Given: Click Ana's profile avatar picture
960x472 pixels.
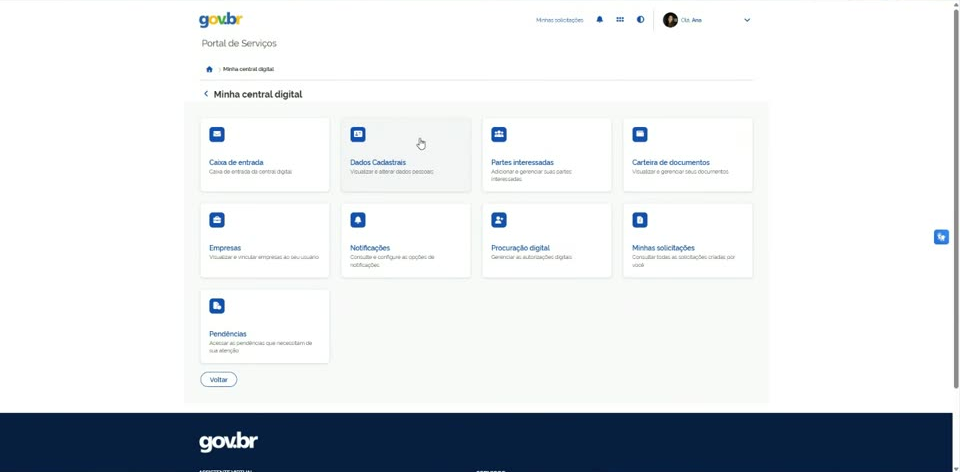Looking at the screenshot, I should (670, 20).
